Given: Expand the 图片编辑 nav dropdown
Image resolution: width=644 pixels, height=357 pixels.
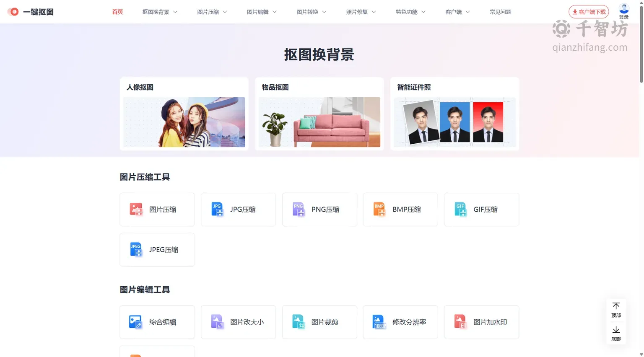Looking at the screenshot, I should (262, 12).
